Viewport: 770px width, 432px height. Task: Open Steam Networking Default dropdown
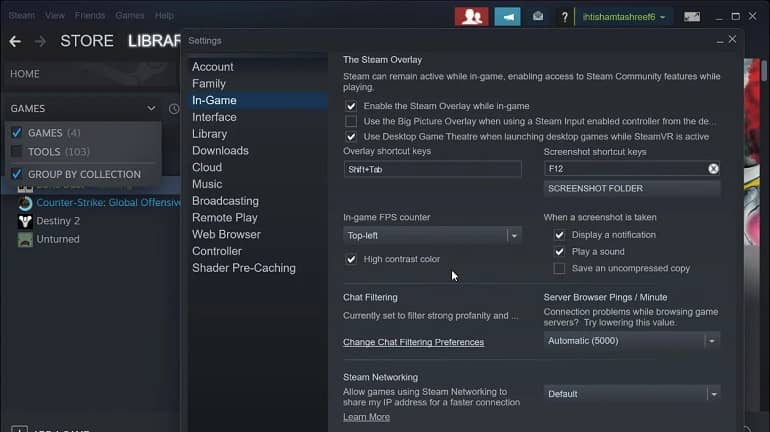point(632,394)
